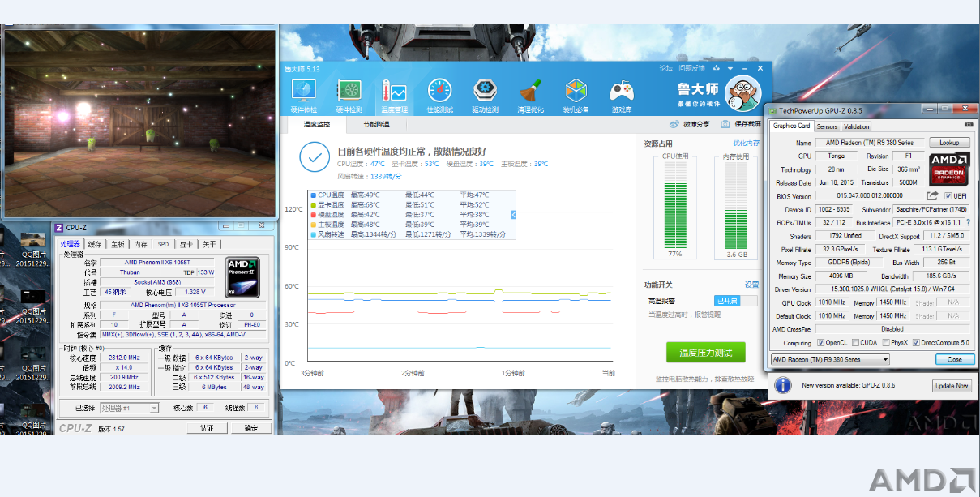This screenshot has width=980, height=497.
Task: Click the CPU-Z 核心速度 2812.9 MHz field
Action: pos(123,357)
